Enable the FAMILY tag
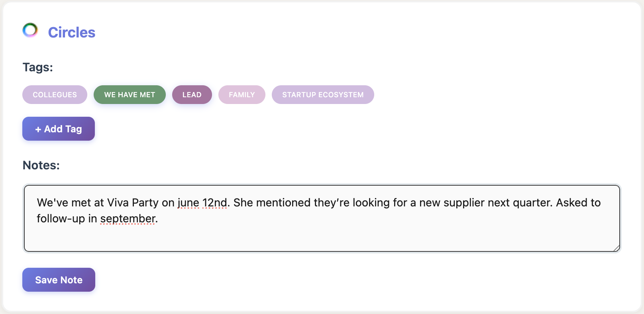Screen dimensions: 644x314 tap(241, 95)
